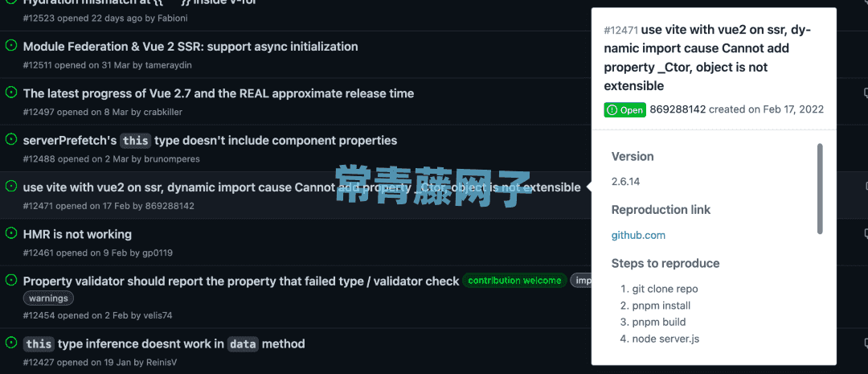Open the use vite with vue2 on ssr issue

point(301,187)
